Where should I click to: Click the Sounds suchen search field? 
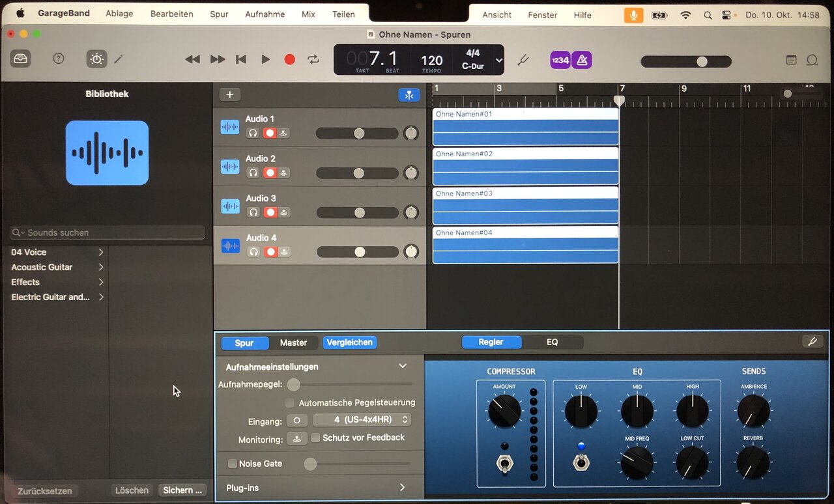(108, 232)
